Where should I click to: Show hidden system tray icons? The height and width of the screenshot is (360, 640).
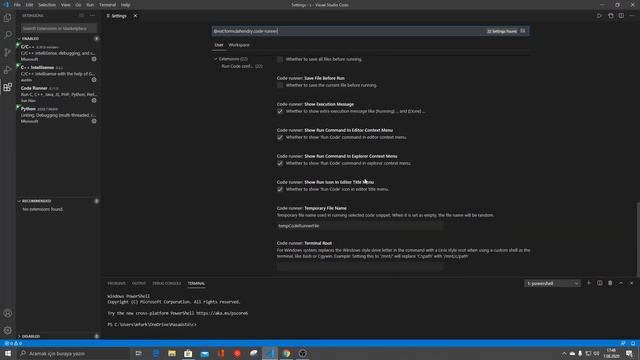pos(564,353)
